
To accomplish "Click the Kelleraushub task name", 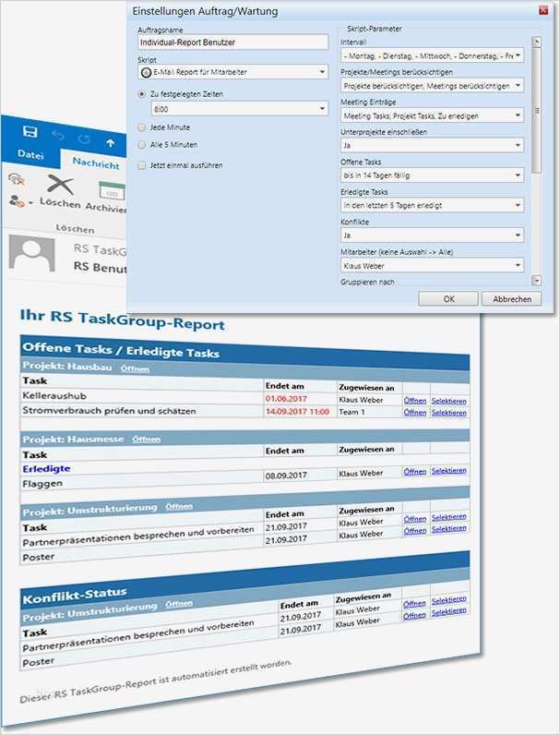I will pos(54,396).
